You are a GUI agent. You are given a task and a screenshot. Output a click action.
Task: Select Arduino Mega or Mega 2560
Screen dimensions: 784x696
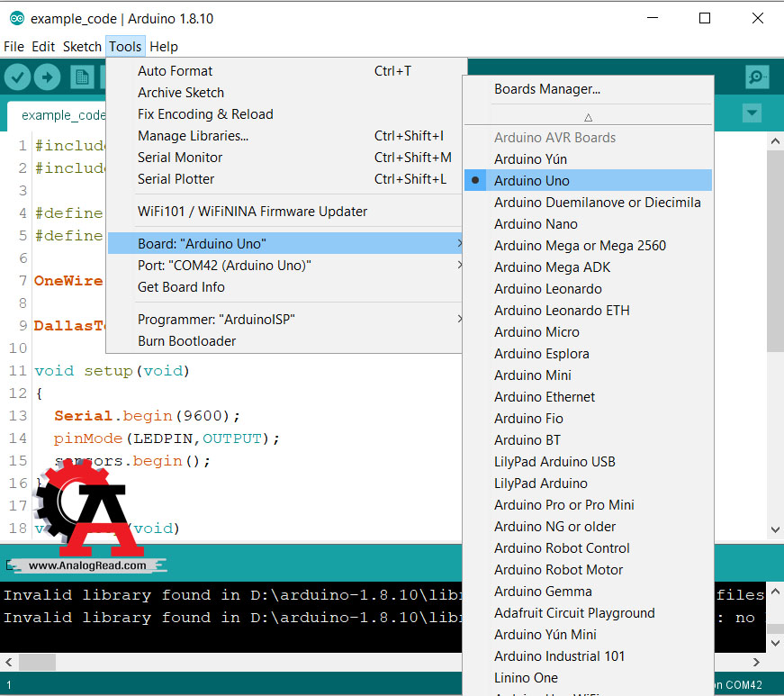[588, 245]
